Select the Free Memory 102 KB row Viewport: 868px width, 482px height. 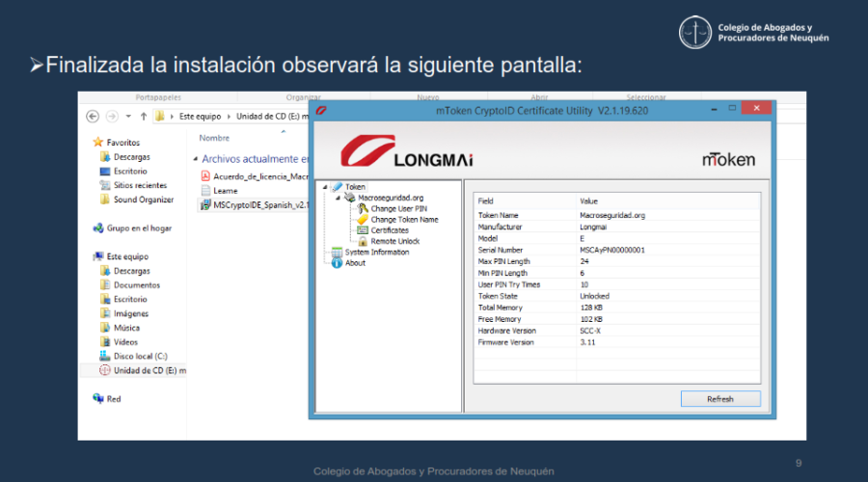(x=617, y=319)
